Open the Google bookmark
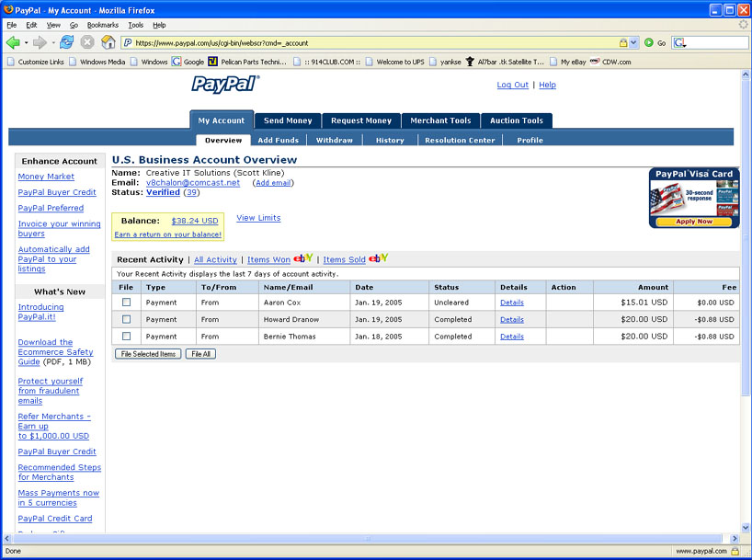Image resolution: width=752 pixels, height=560 pixels. pos(188,62)
